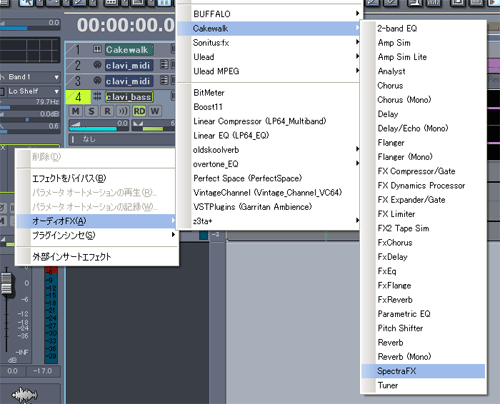Select Perfect Space (PerfectSpace) plugin

[x=269, y=178]
